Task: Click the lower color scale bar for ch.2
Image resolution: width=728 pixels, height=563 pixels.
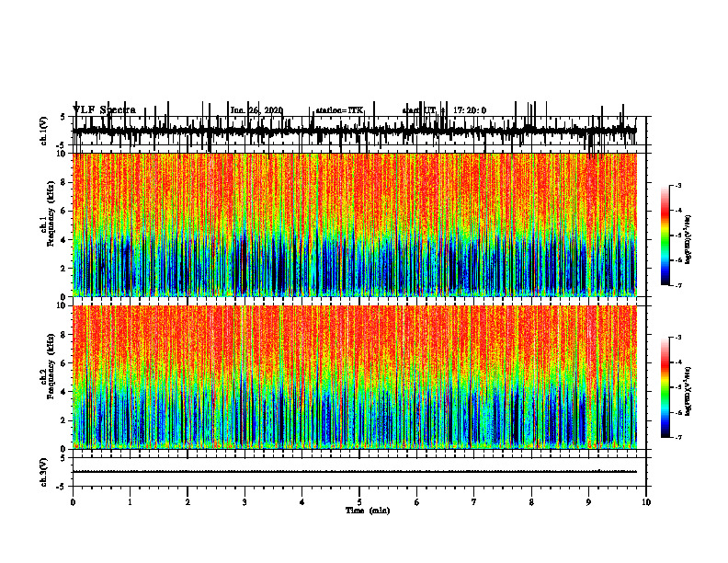Action: 665,387
